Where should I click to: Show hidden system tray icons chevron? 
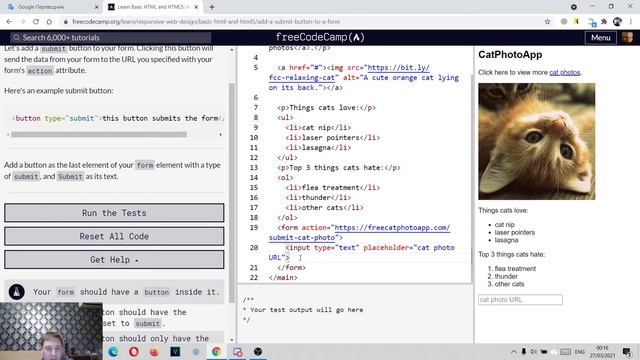click(513, 351)
